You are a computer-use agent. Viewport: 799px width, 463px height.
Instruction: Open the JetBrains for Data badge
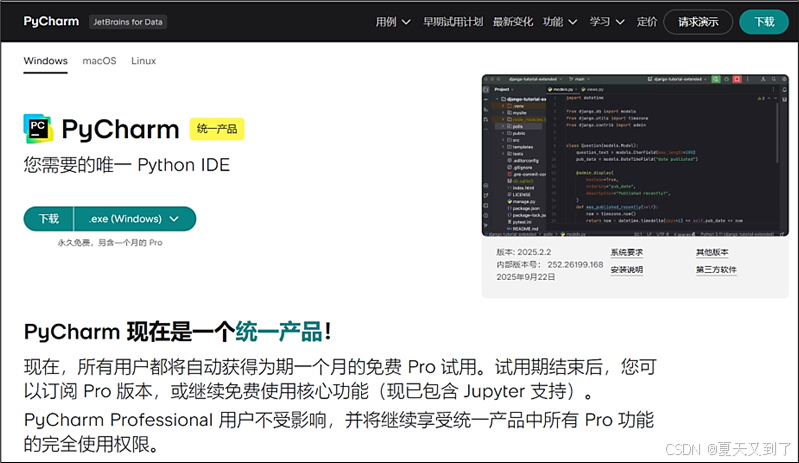(128, 22)
